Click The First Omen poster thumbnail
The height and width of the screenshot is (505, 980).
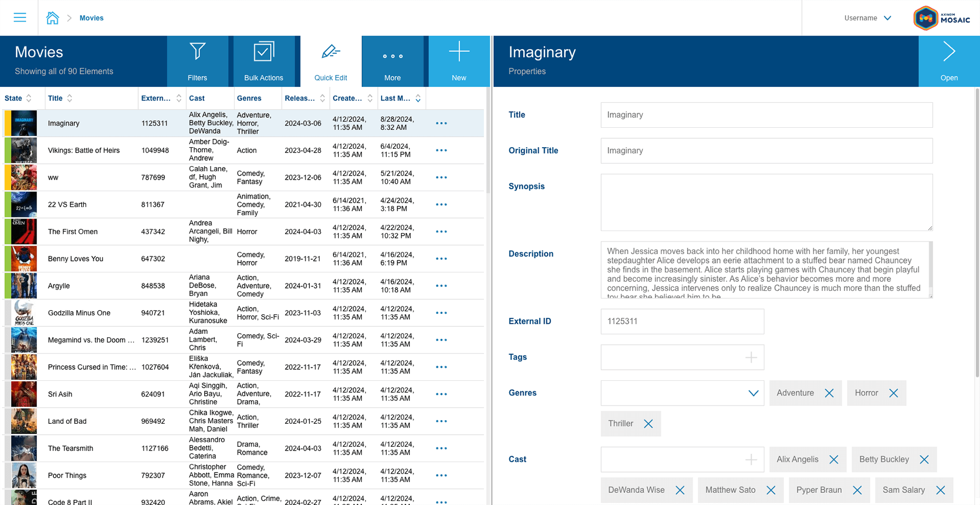[x=24, y=232]
